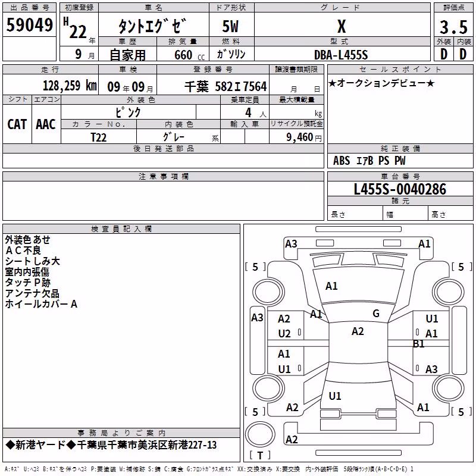Select the exterior color ピンク
The height and width of the screenshot is (476, 476).
(x=128, y=112)
